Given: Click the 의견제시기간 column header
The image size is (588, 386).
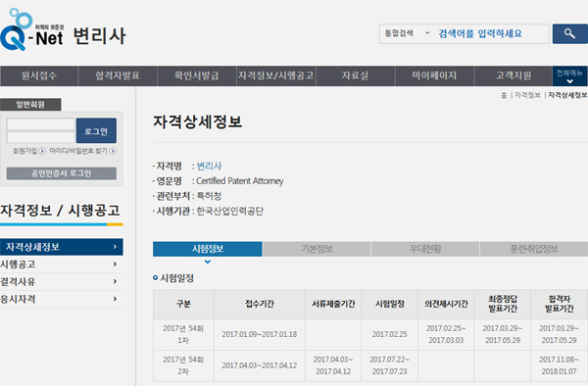Looking at the screenshot, I should (x=446, y=304).
